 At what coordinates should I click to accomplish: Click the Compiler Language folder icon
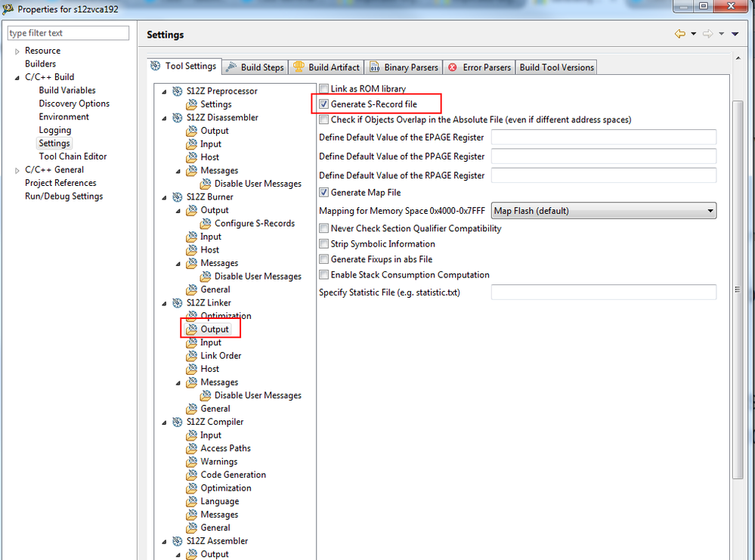click(x=192, y=501)
